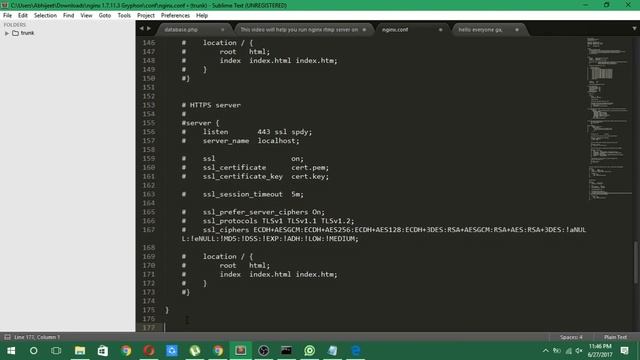
Task: Open Task View in taskbar
Action: (x=56, y=351)
